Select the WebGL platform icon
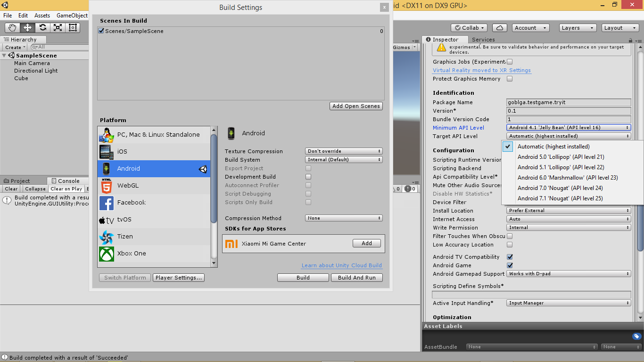 tap(107, 185)
